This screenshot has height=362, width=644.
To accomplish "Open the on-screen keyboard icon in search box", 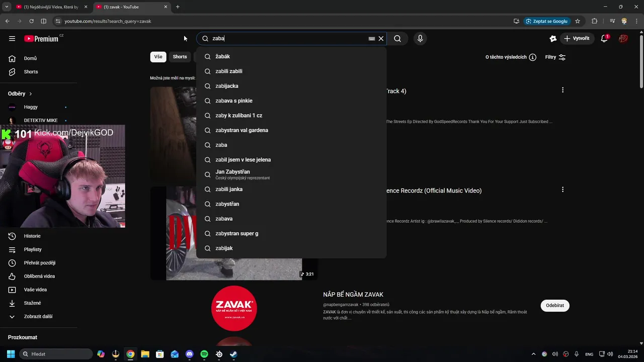I will [x=372, y=38].
